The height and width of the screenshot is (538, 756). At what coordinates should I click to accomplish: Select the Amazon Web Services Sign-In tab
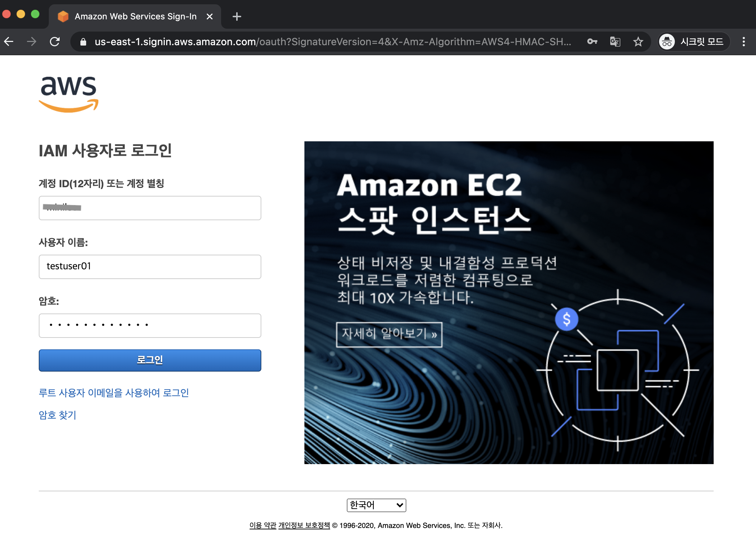135,16
